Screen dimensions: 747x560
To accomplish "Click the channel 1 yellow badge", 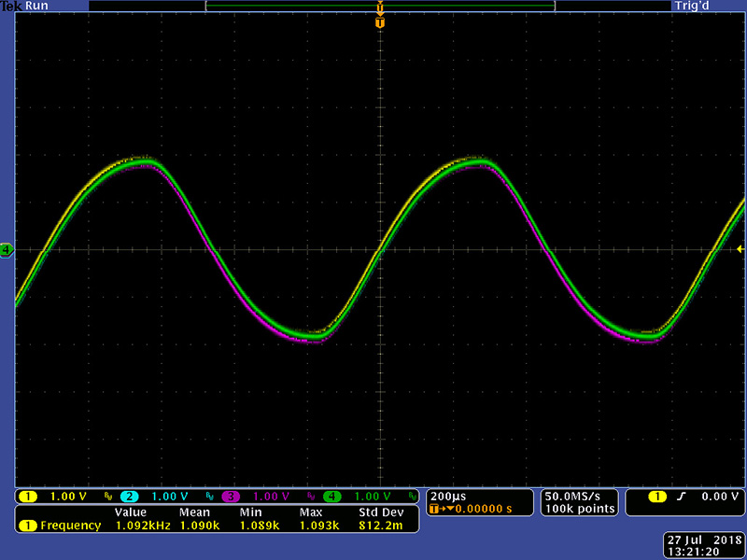I will pyautogui.click(x=28, y=496).
